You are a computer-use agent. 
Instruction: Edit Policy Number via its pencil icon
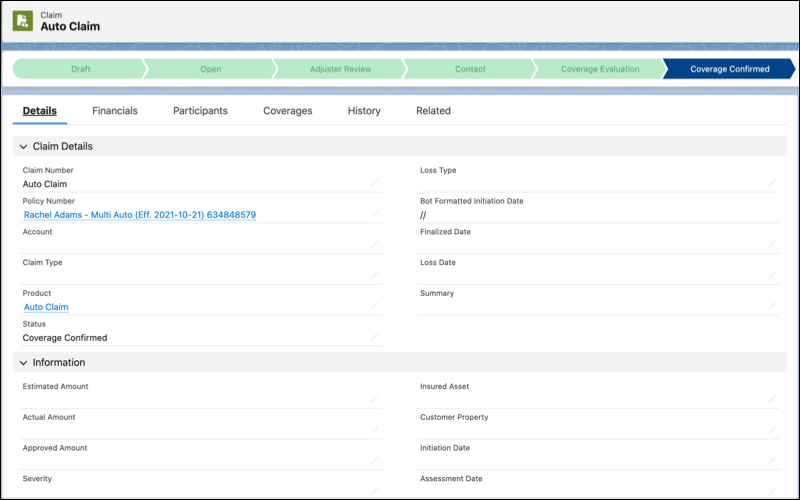tap(374, 214)
